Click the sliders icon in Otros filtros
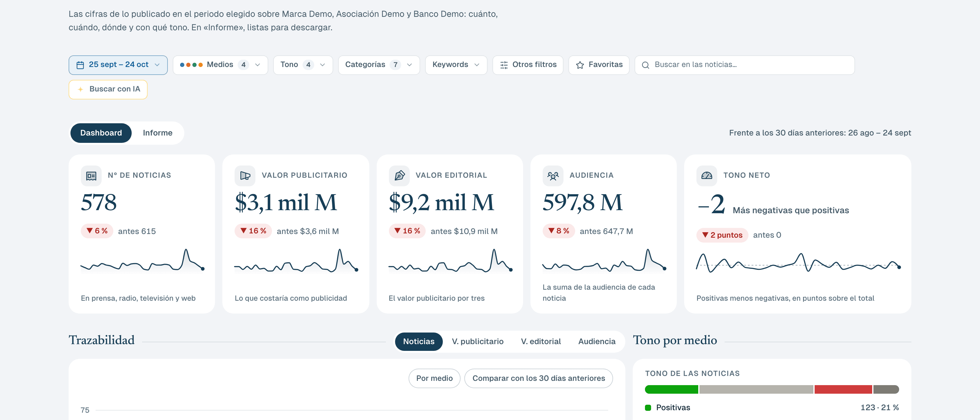 [x=504, y=65]
